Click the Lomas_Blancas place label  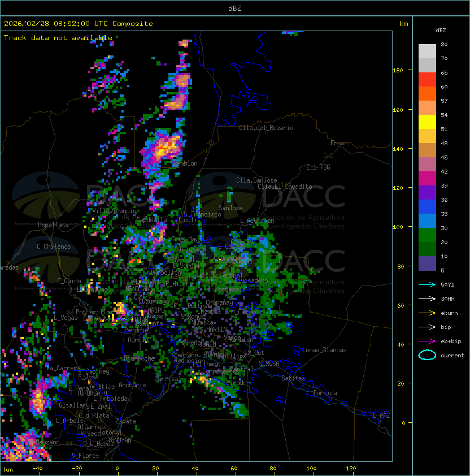coord(324,350)
